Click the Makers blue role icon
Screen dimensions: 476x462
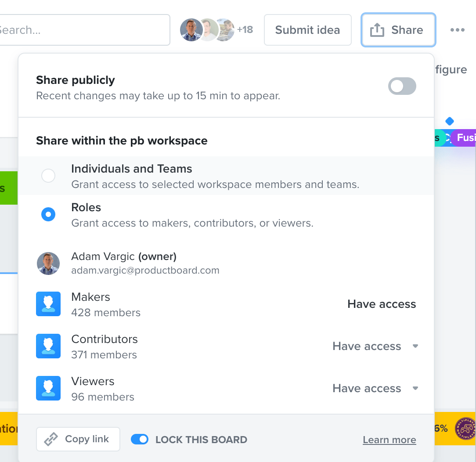(x=48, y=304)
